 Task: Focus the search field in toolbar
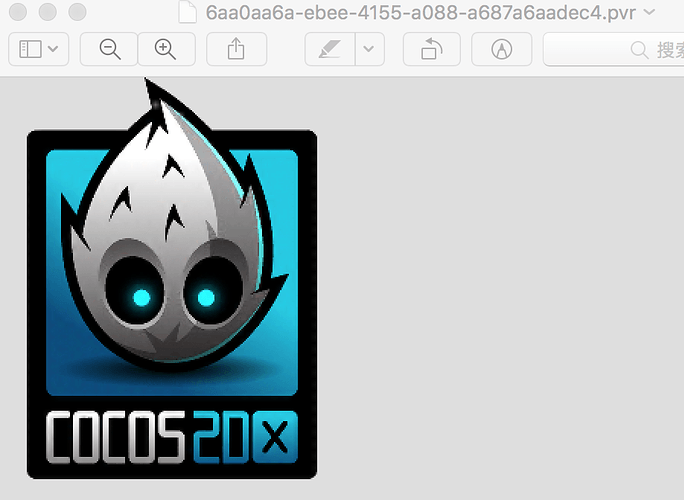pos(614,49)
